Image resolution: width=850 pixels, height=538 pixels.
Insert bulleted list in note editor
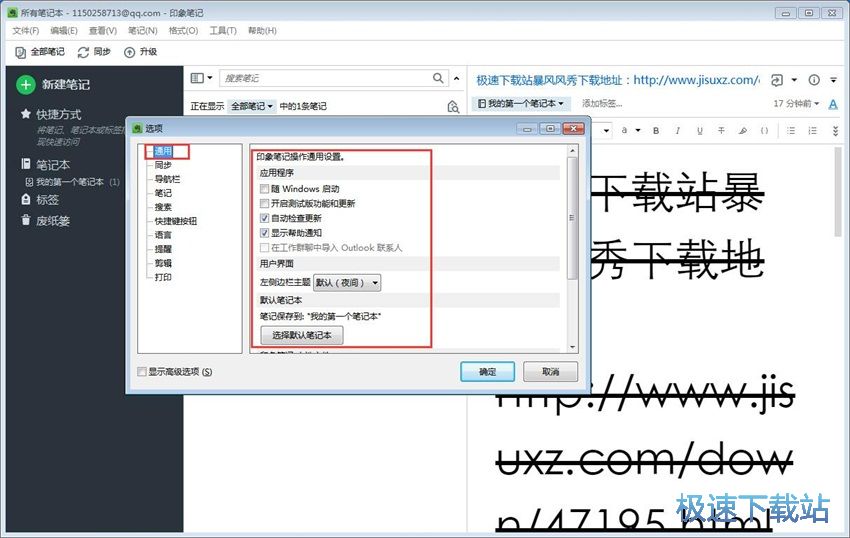791,131
